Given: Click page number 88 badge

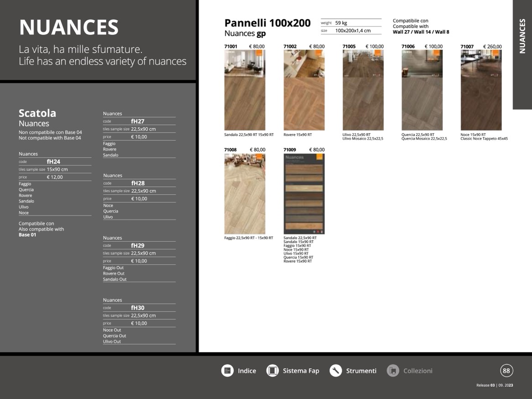Looking at the screenshot, I should (506, 371).
